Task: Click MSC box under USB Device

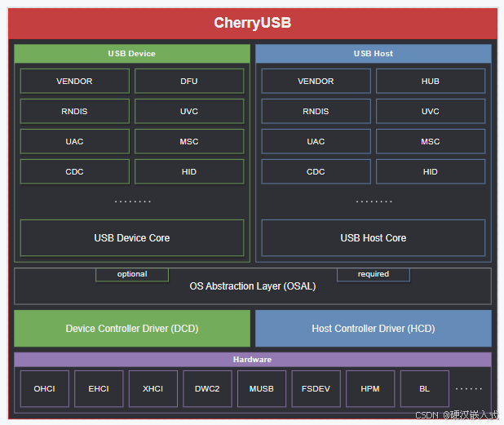Action: click(x=189, y=141)
